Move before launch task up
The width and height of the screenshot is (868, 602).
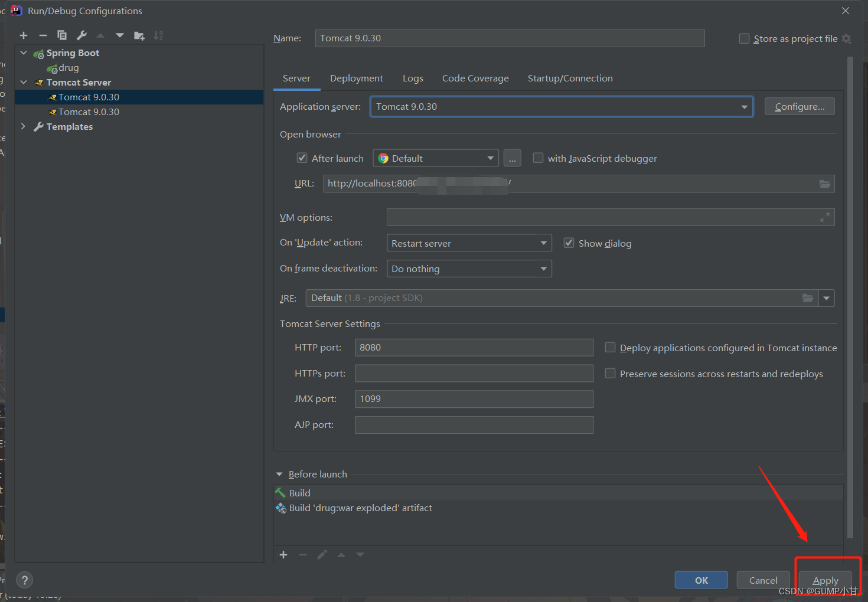tap(341, 555)
